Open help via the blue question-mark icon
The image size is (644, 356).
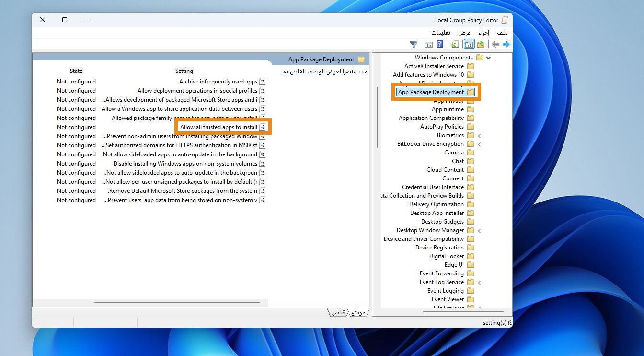click(x=440, y=45)
